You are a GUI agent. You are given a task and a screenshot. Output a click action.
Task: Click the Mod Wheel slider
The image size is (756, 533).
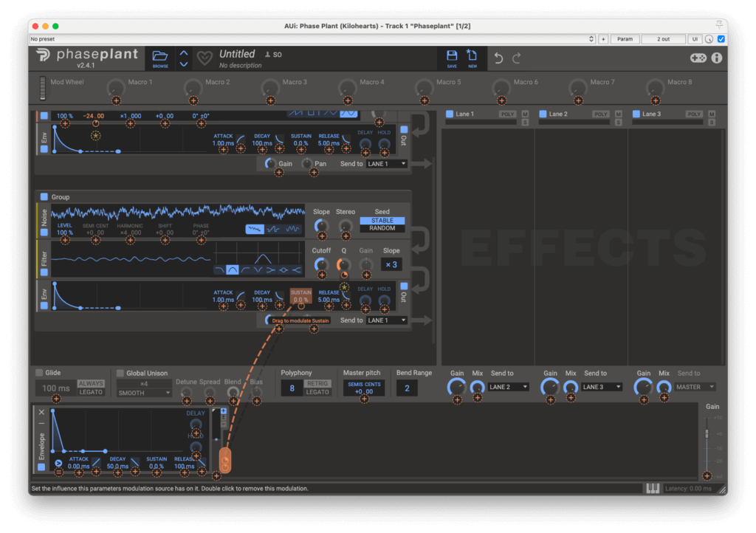point(42,88)
